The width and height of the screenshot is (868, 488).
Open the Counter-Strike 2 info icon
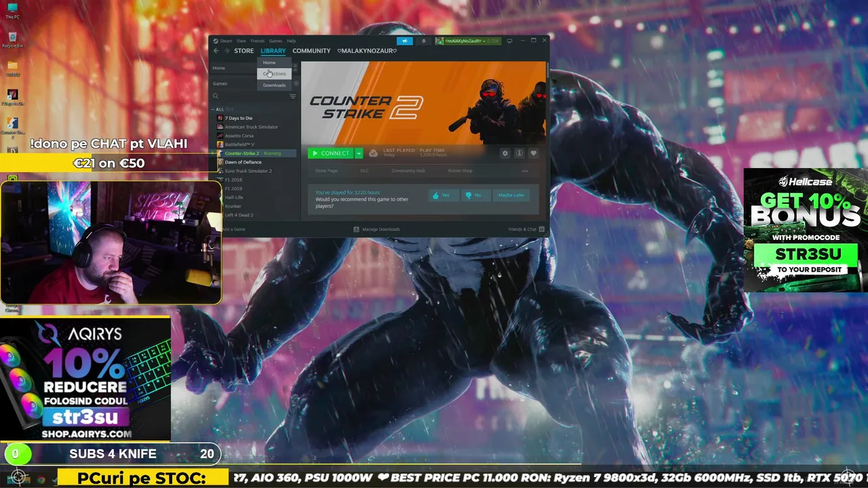tap(519, 153)
